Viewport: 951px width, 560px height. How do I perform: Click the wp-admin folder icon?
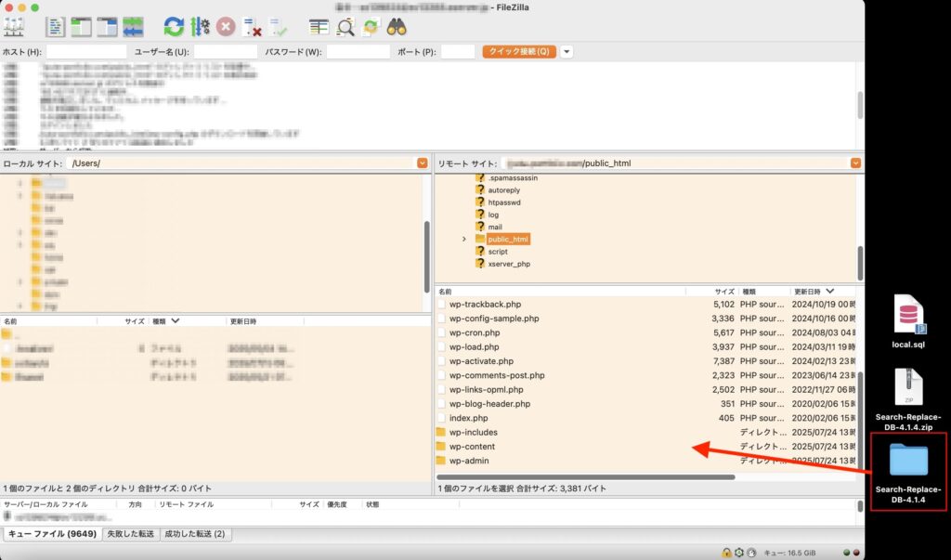click(x=441, y=461)
